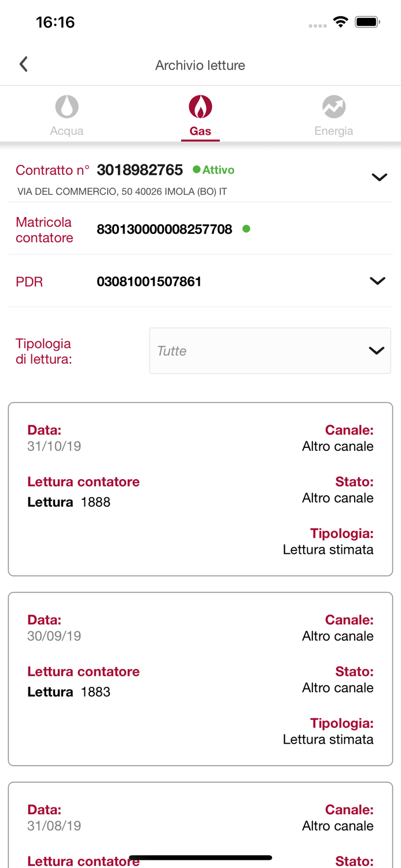Select the Gas flame icon

click(200, 106)
